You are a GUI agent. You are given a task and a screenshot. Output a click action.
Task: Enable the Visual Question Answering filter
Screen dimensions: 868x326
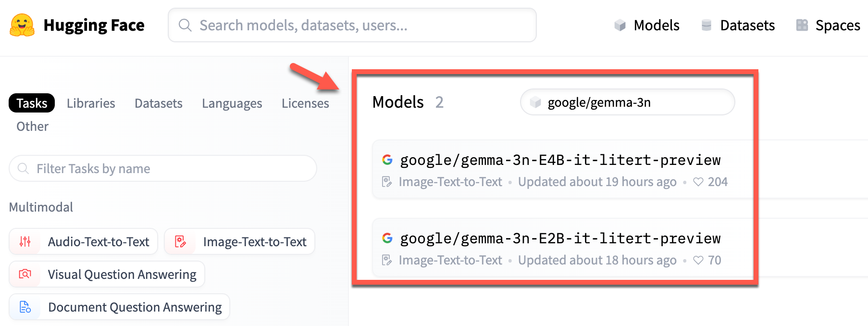click(107, 274)
